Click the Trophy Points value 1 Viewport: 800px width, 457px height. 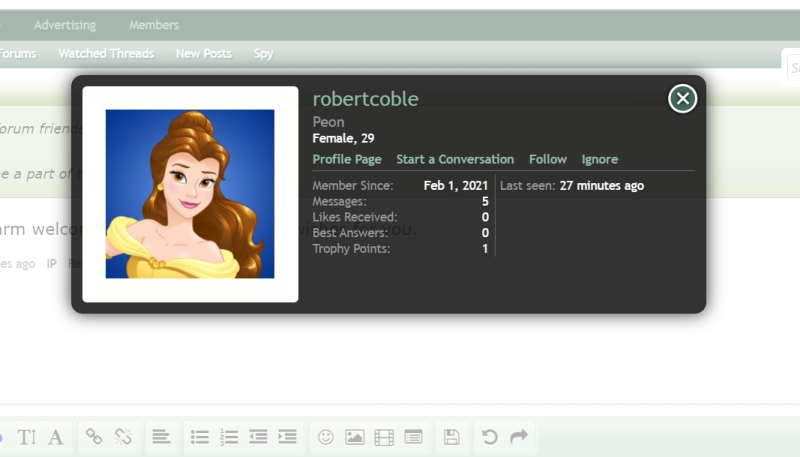point(485,249)
